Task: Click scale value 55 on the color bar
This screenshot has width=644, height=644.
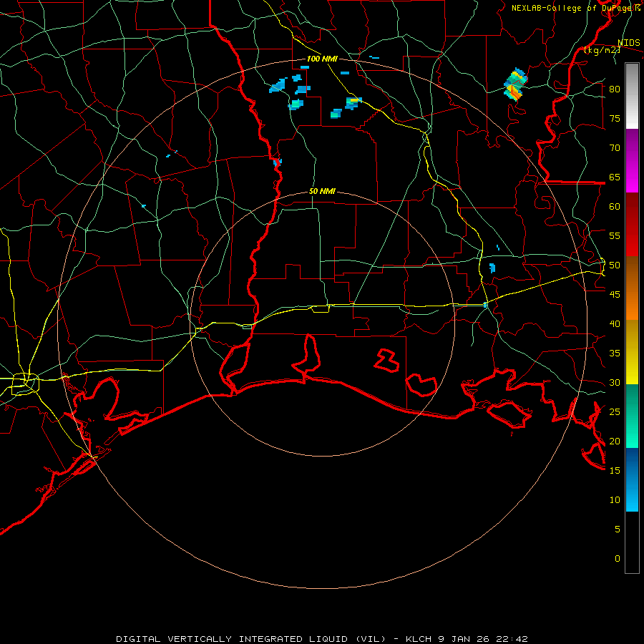Action: tap(615, 236)
